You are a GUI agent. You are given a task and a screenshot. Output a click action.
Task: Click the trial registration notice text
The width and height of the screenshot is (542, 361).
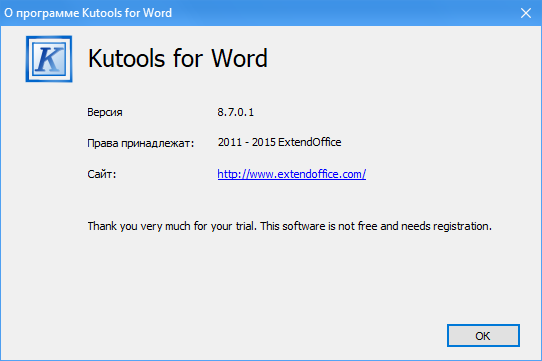(289, 226)
